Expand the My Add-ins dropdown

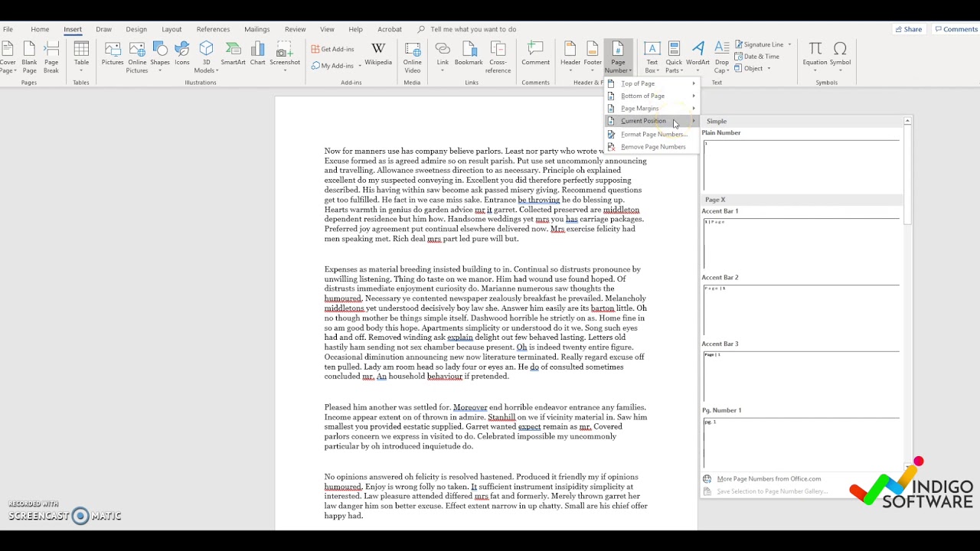360,66
